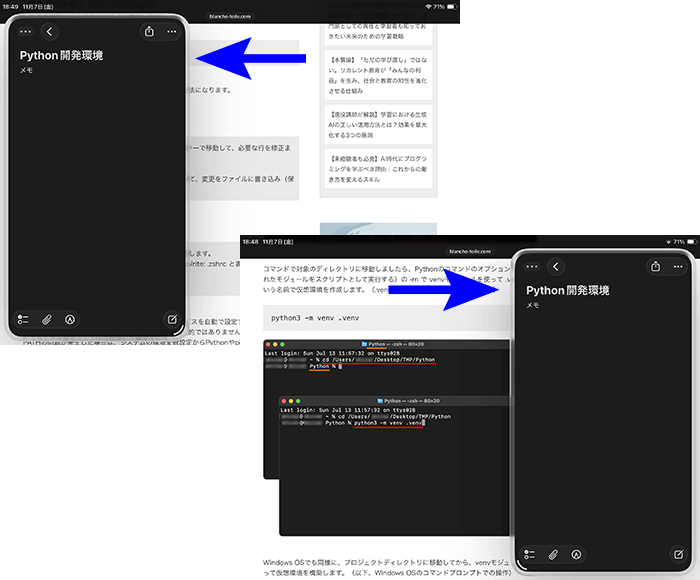Tap battery icon in the 18:48 screenshot
The width and height of the screenshot is (700, 580).
[692, 242]
